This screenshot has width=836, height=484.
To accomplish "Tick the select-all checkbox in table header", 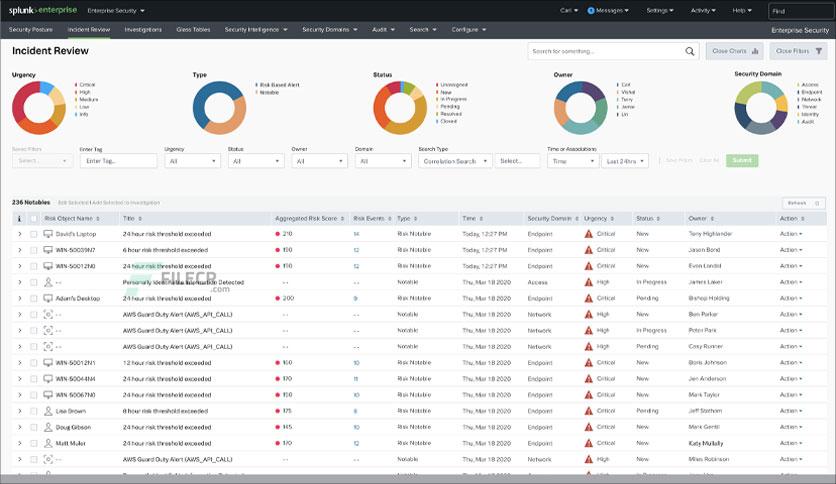I will click(x=34, y=219).
